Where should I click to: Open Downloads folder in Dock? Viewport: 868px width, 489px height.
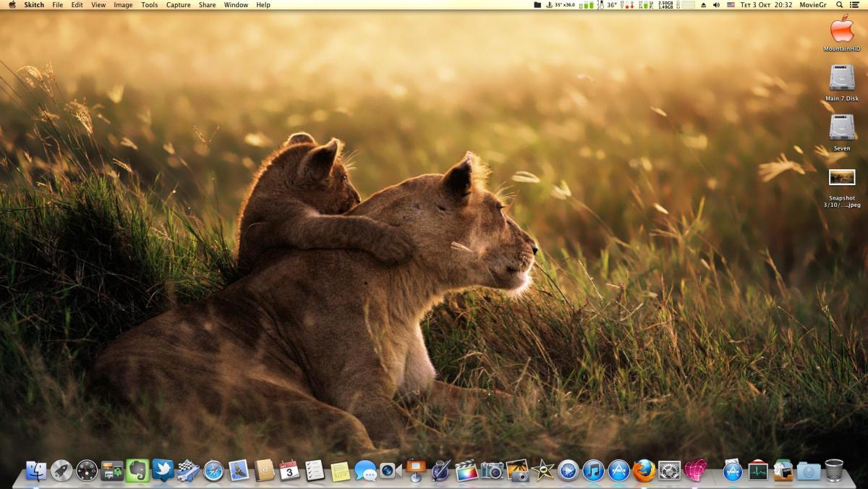pos(809,471)
